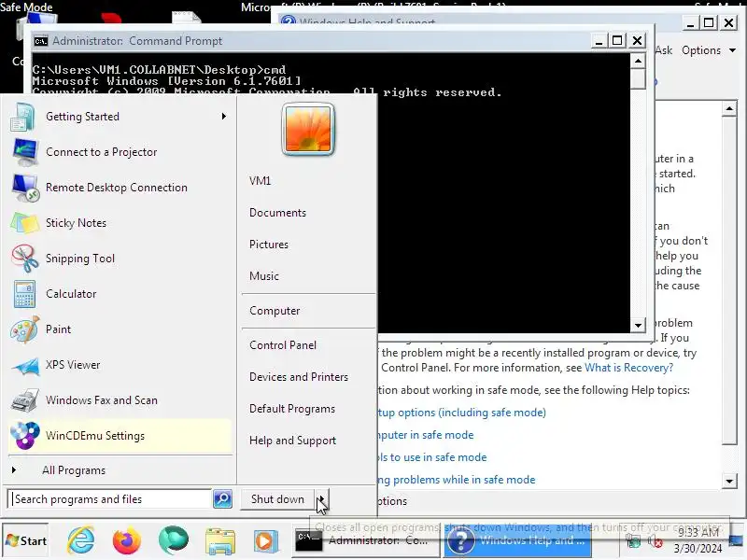Image resolution: width=747 pixels, height=560 pixels.
Task: Click Help window scrollbar down arrow
Action: 729,481
